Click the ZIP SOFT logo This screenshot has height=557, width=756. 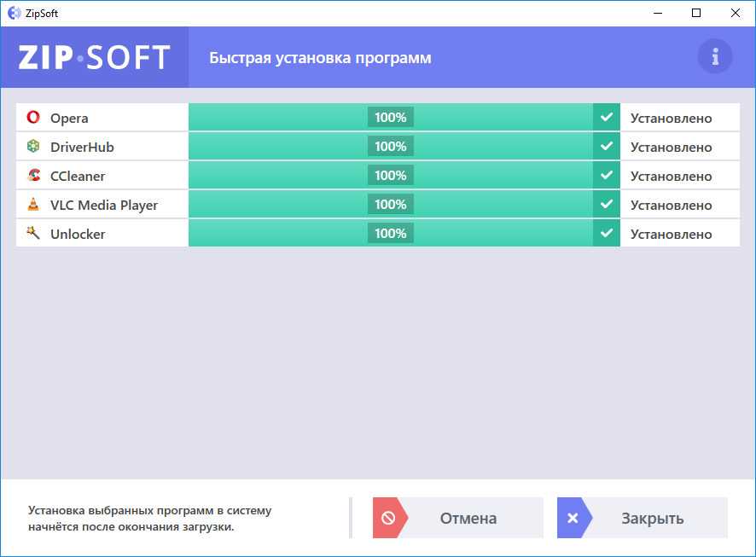(95, 57)
